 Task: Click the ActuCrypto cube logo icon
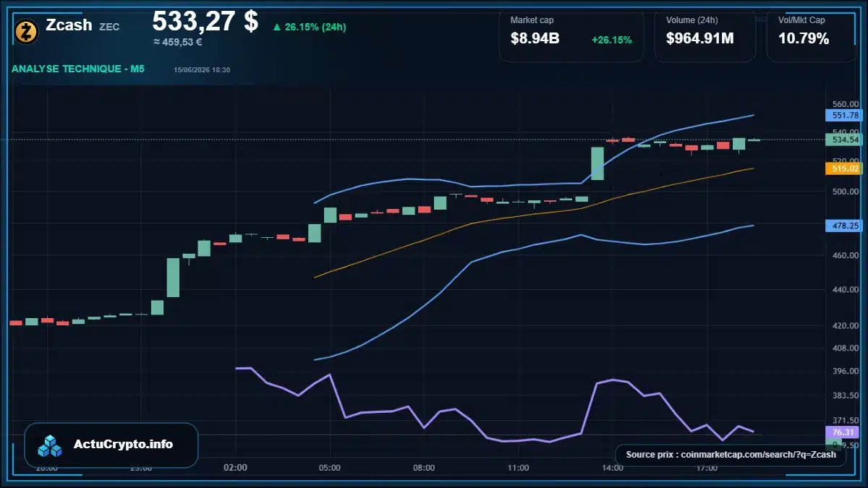tap(51, 445)
